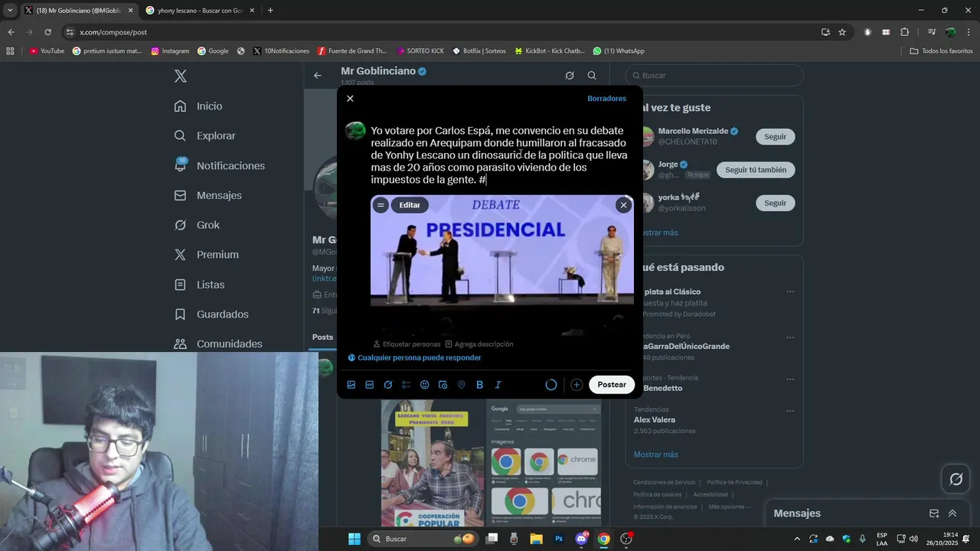
Task: Follow yorka account
Action: 775,203
